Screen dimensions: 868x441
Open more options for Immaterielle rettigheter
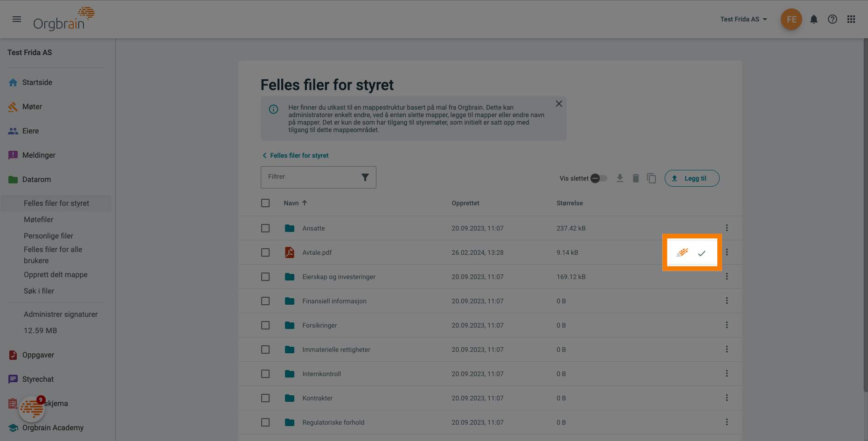pos(727,349)
